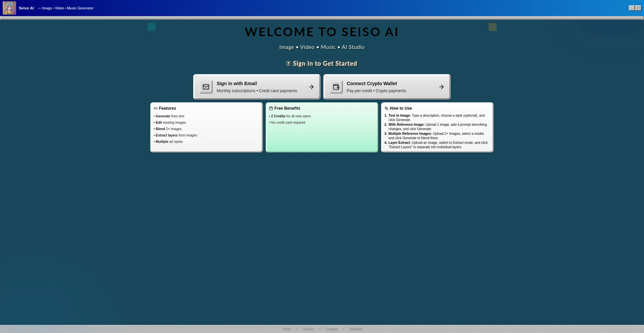Click the calendar icon beside Free Benefits
This screenshot has height=333, width=644.
click(271, 108)
